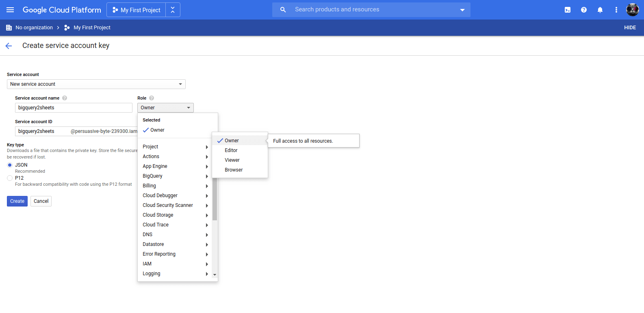Open the notifications bell

coord(600,10)
